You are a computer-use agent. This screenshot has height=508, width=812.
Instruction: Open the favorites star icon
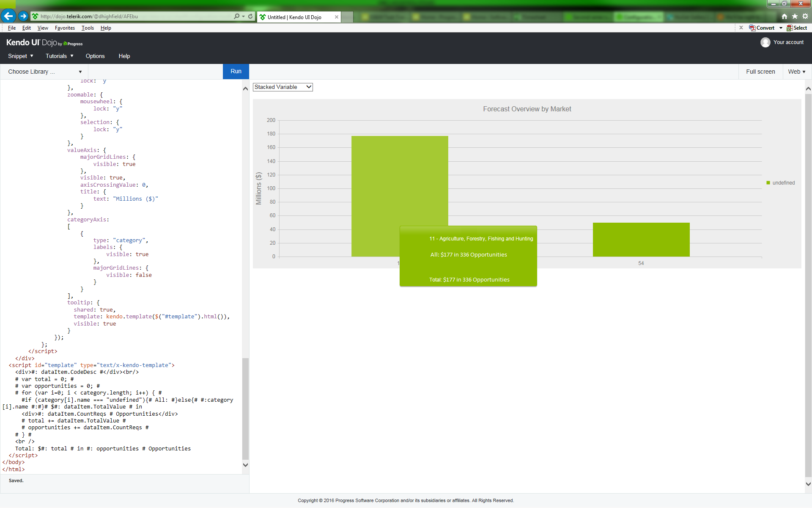click(x=795, y=17)
